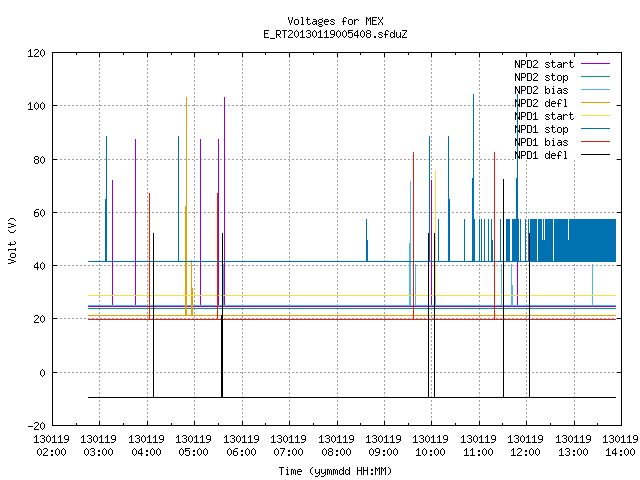640x480 pixels.
Task: Click the orange NPD2 defl legend line
Action: tap(595, 103)
